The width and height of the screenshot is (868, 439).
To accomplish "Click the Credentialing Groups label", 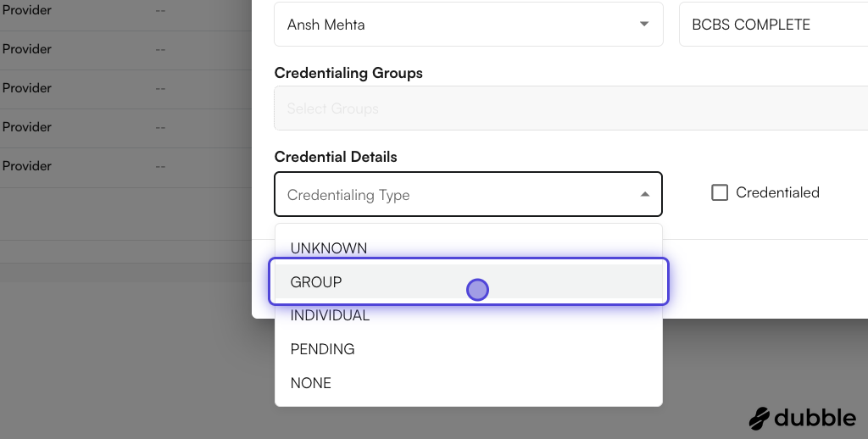I will (348, 73).
